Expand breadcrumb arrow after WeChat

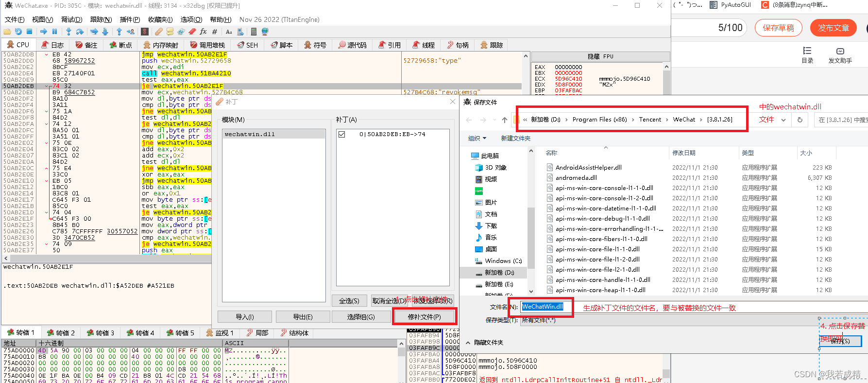(701, 120)
